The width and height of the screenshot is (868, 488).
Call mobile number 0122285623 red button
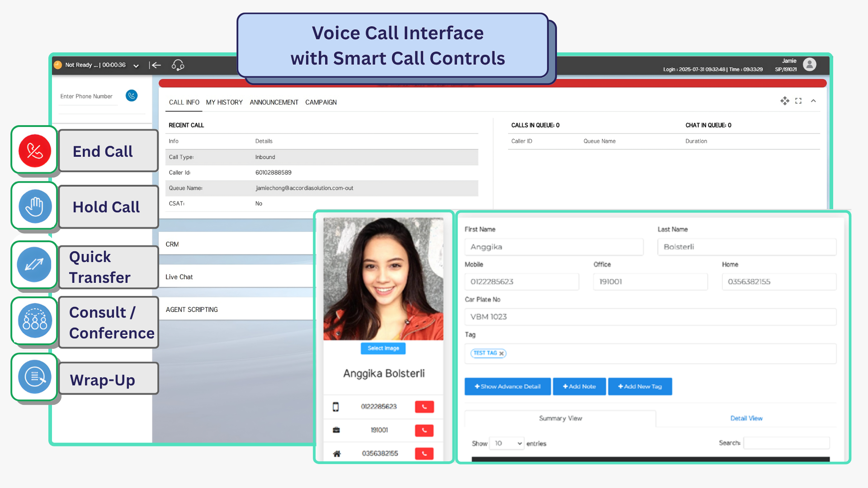coord(424,407)
